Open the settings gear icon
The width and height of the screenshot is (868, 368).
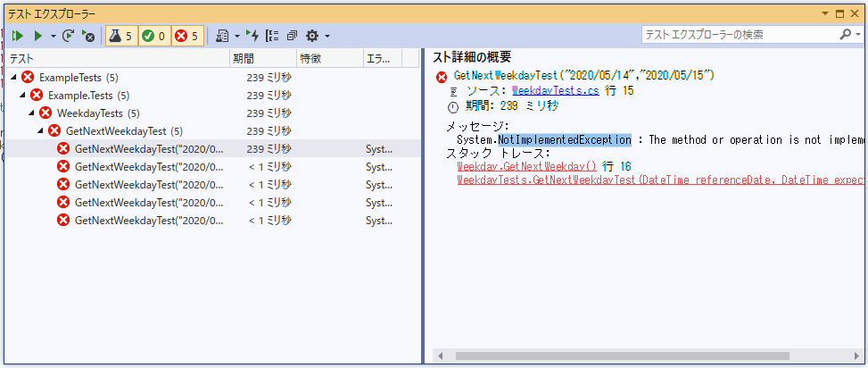312,36
